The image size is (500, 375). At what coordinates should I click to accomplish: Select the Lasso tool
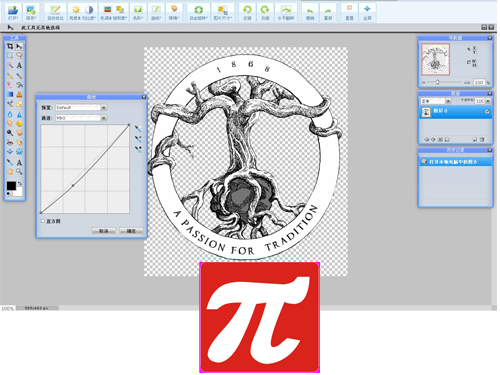click(19, 55)
